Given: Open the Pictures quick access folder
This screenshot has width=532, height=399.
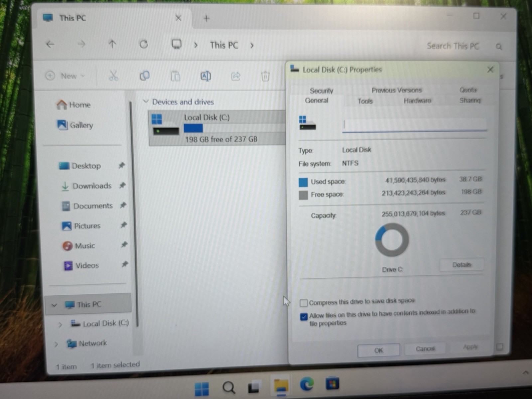Looking at the screenshot, I should coord(81,226).
